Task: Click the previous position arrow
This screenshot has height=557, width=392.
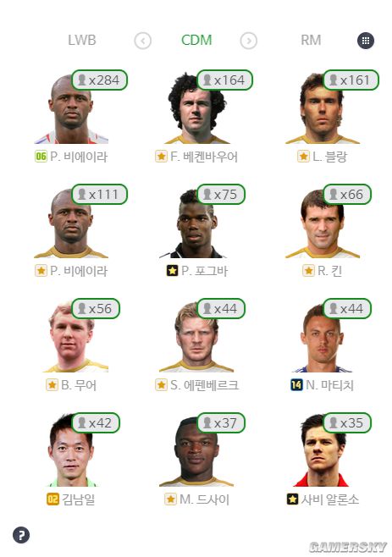Action: (142, 41)
